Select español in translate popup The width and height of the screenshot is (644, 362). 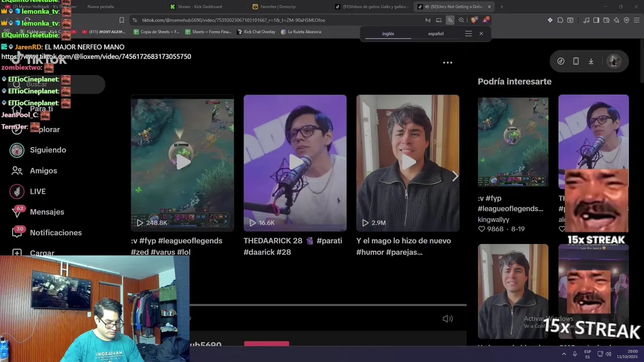coord(436,34)
